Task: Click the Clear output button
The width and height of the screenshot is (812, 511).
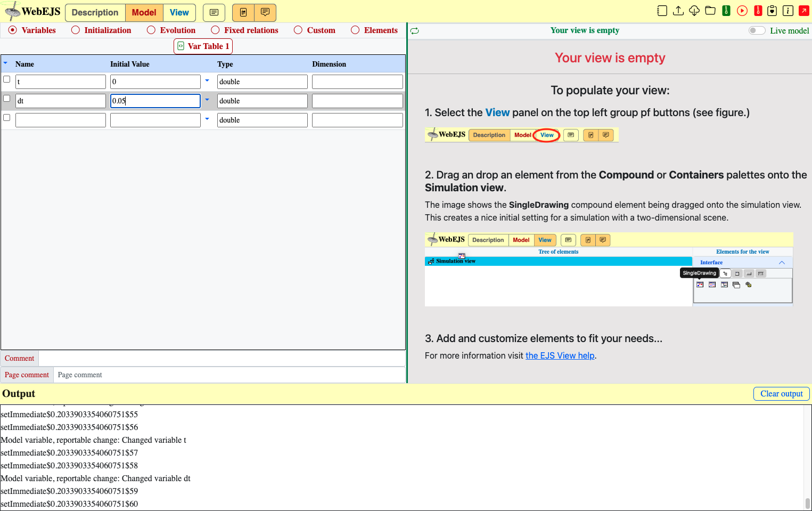Action: tap(782, 394)
